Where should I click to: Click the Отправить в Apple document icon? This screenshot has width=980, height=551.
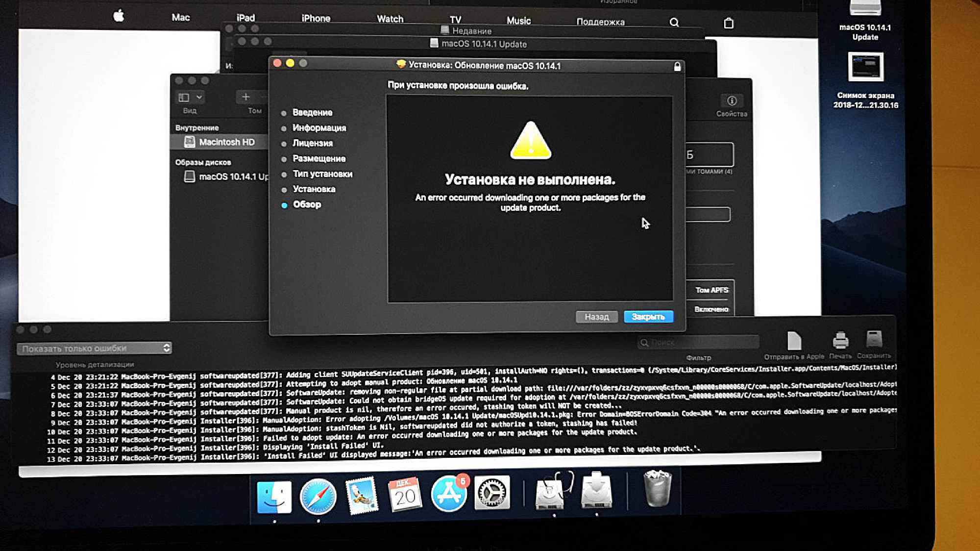pos(794,341)
